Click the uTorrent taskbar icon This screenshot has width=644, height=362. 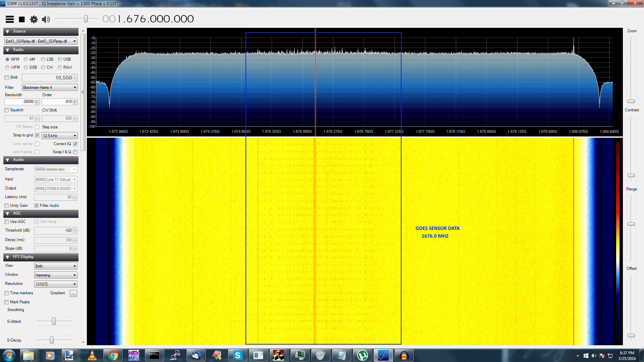click(362, 355)
